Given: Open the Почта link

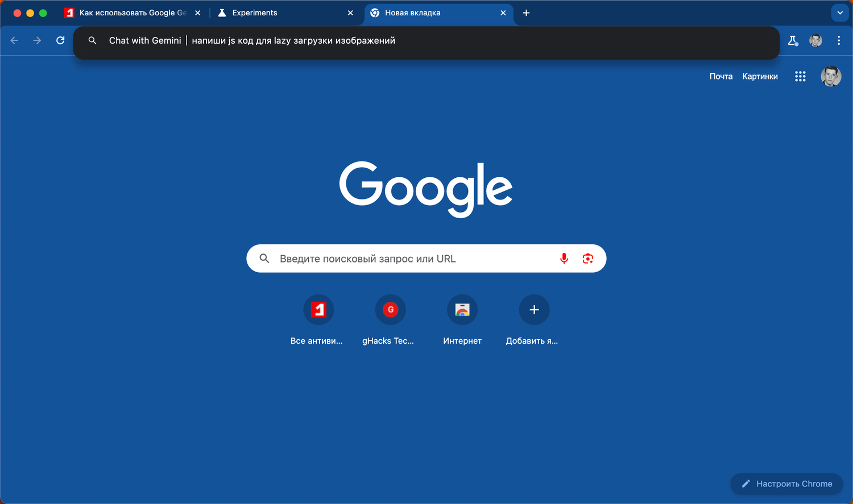Looking at the screenshot, I should pos(721,76).
